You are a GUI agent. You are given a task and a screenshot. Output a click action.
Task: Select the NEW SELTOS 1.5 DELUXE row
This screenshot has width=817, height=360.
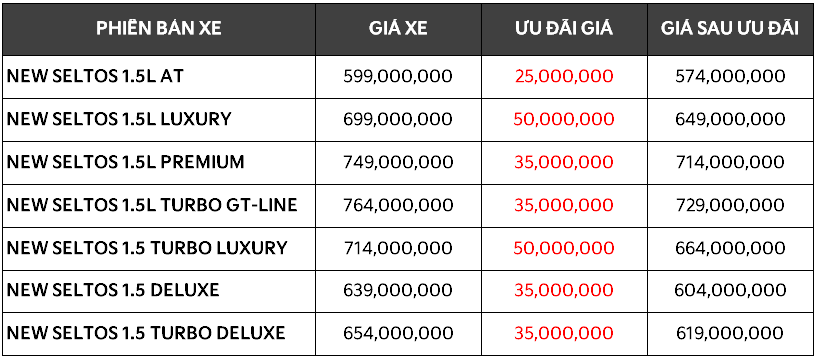coord(408,290)
